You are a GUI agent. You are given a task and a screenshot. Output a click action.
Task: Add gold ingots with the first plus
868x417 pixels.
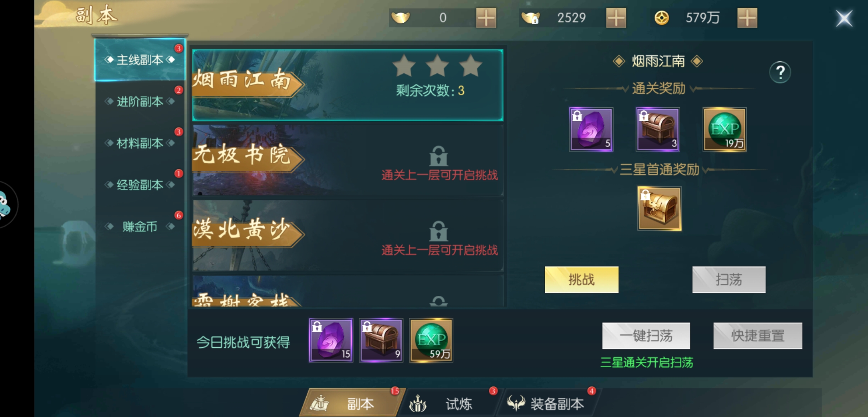[486, 18]
